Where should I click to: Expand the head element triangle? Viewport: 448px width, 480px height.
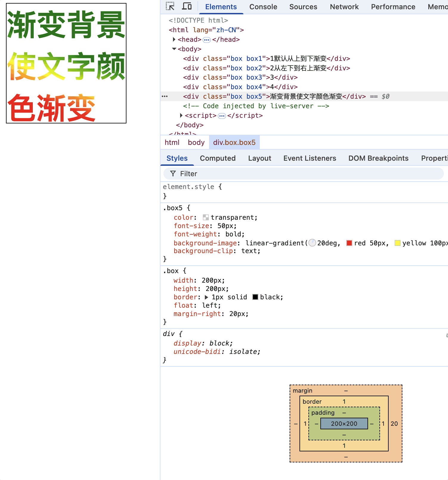[174, 39]
